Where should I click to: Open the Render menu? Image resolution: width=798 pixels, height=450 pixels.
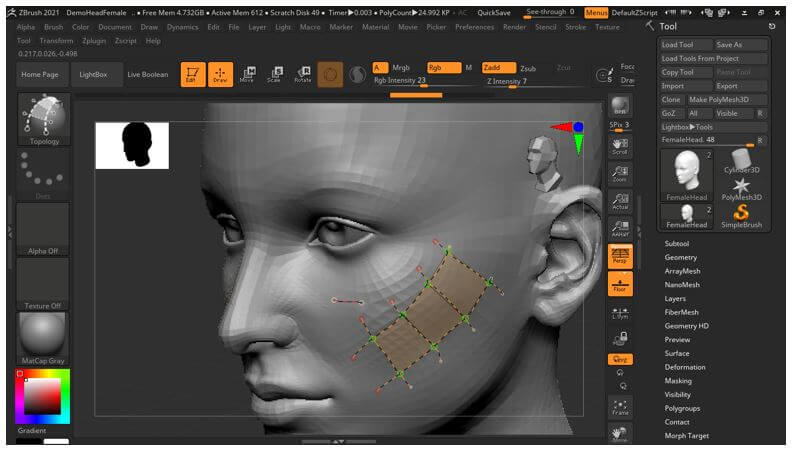point(515,27)
